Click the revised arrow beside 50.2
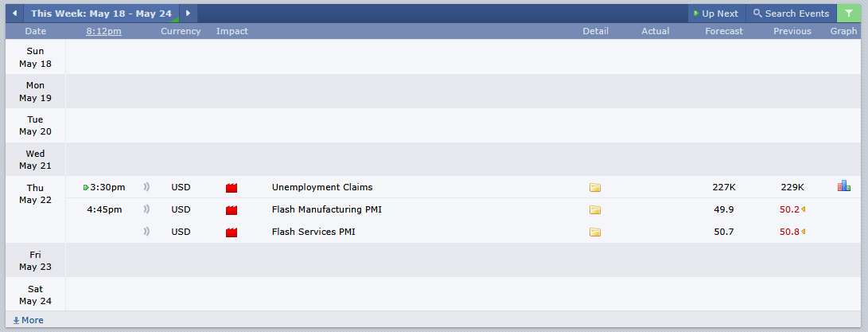Screen dimensions: 868x332 click(804, 209)
